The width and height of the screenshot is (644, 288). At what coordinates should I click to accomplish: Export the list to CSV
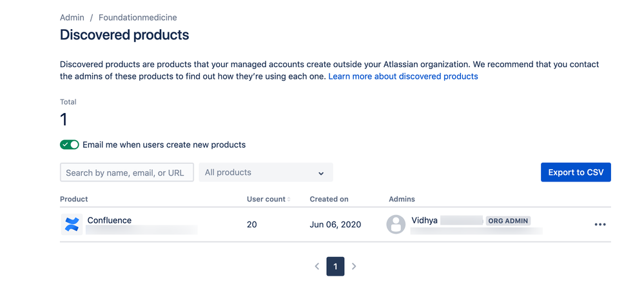pyautogui.click(x=575, y=172)
